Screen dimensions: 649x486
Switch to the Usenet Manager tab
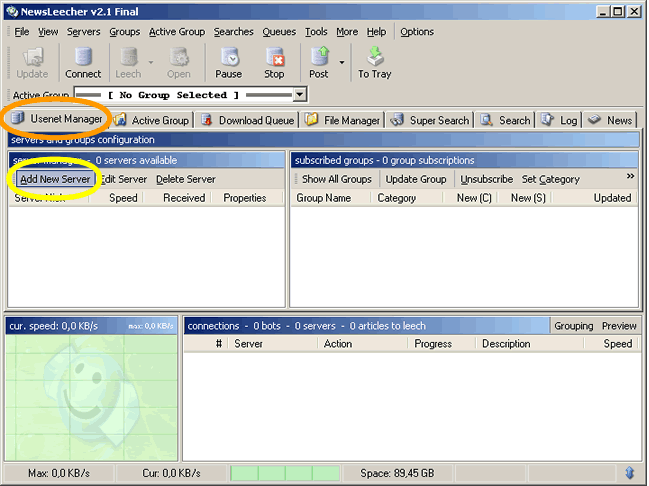[x=57, y=119]
